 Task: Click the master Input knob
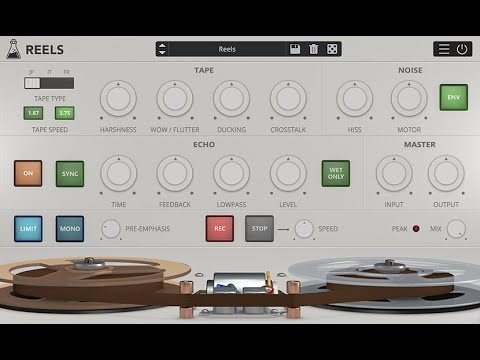click(394, 174)
